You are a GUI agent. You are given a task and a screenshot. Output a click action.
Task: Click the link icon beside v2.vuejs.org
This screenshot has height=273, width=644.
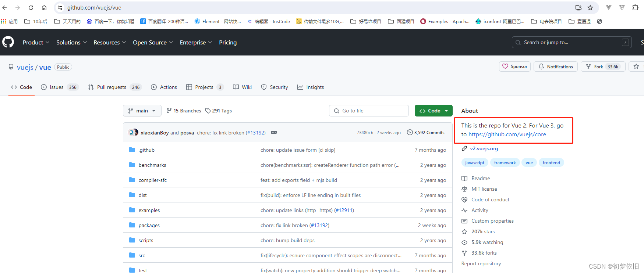coord(464,148)
